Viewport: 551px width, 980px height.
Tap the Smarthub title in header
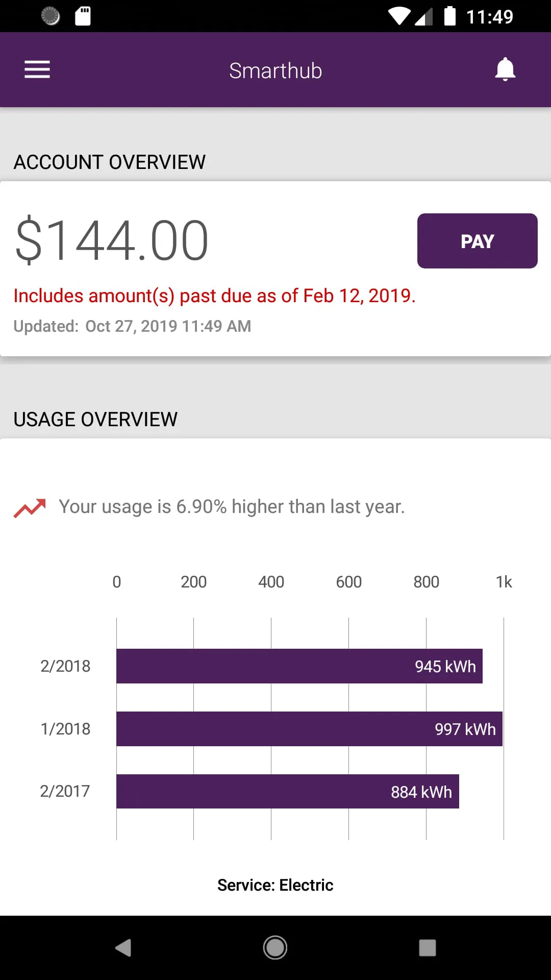(275, 70)
